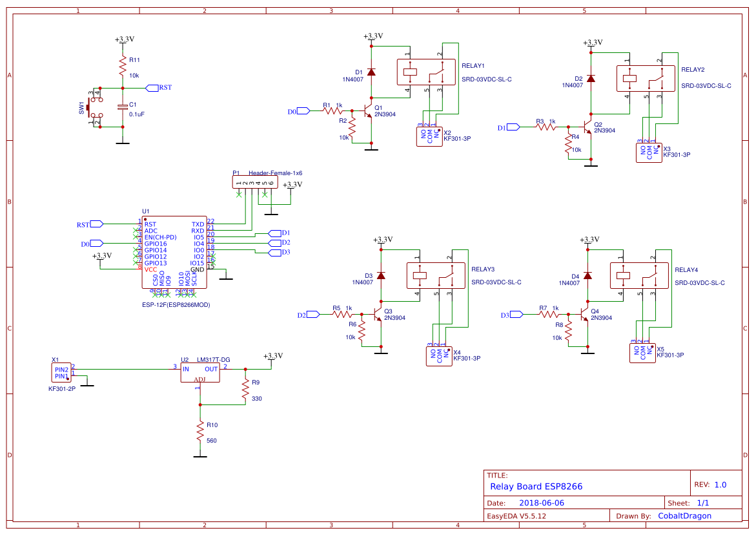Select the LM317T-DG regulator U2
756x535 pixels.
pyautogui.click(x=200, y=373)
